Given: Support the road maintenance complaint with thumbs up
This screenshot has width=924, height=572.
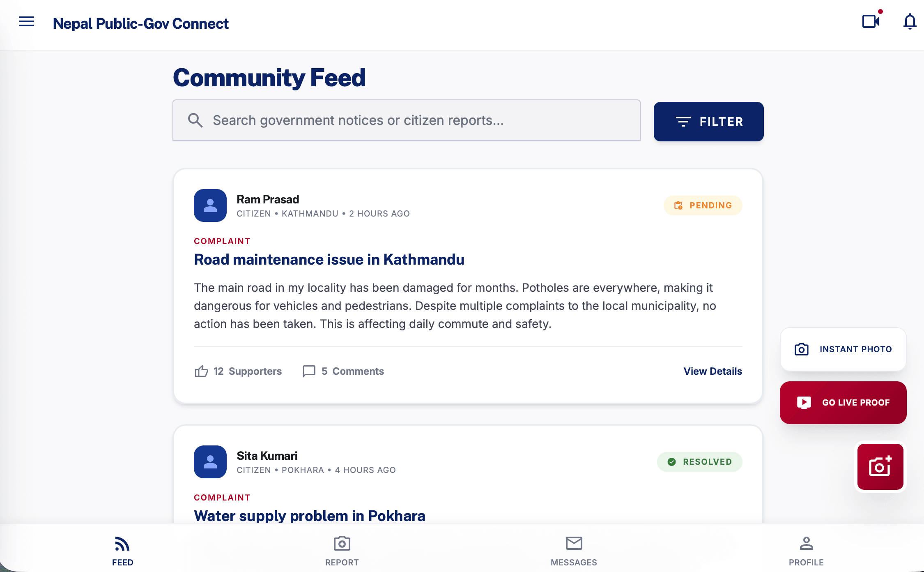Looking at the screenshot, I should (x=201, y=371).
